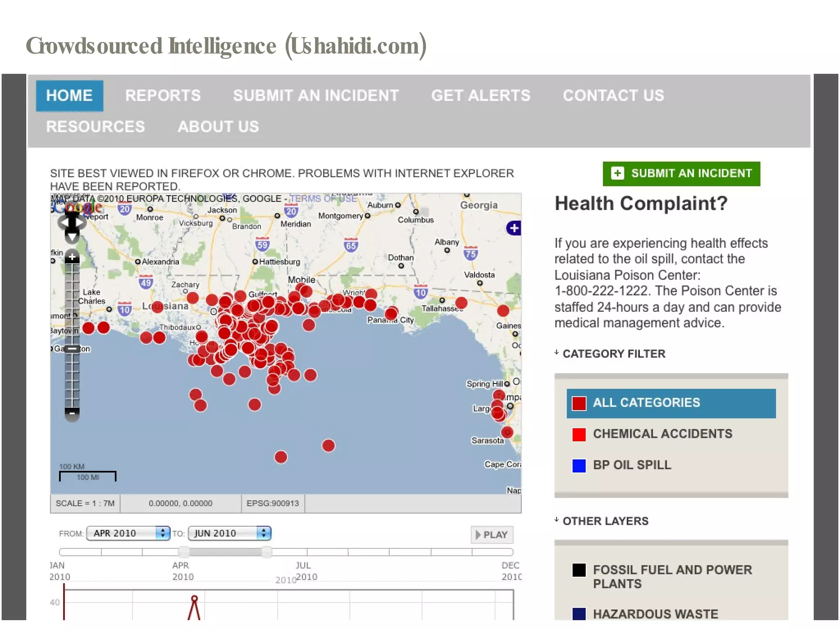
Task: Toggle the FOSSIL FUEL AND POWER PLANTS layer
Action: click(x=662, y=576)
